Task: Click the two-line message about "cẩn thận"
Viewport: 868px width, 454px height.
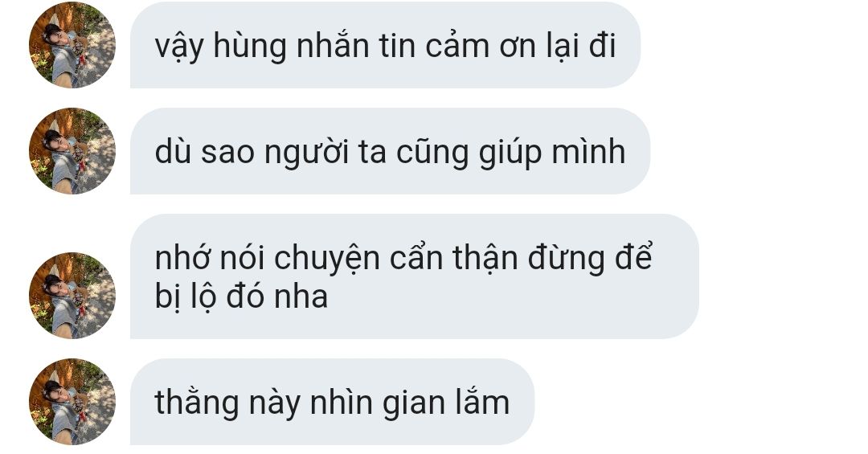Action: tap(415, 276)
